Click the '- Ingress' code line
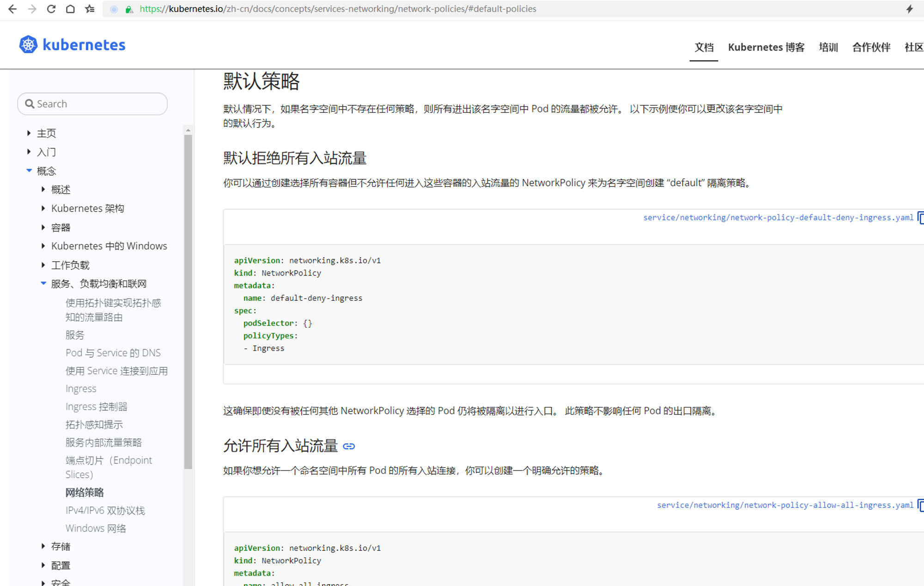 (x=264, y=348)
